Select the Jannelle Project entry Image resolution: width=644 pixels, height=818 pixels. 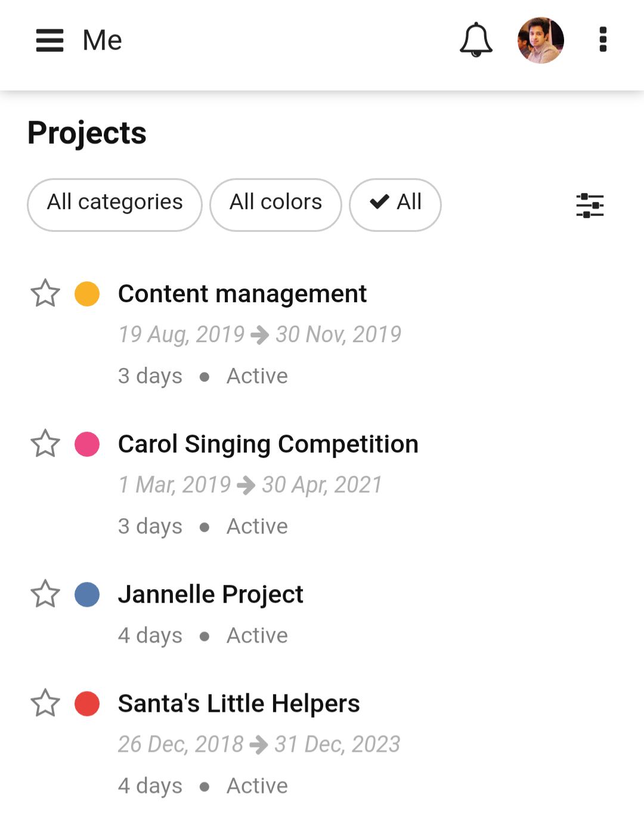click(x=210, y=594)
